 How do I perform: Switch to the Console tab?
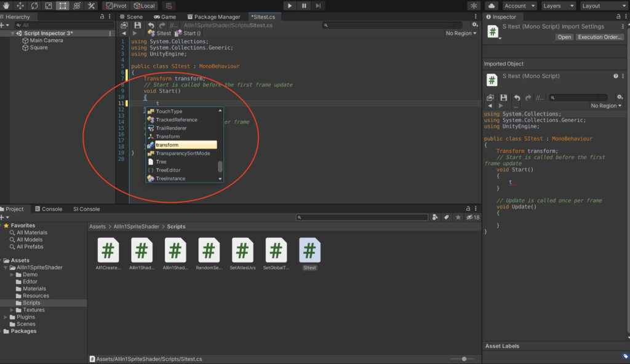tap(49, 208)
